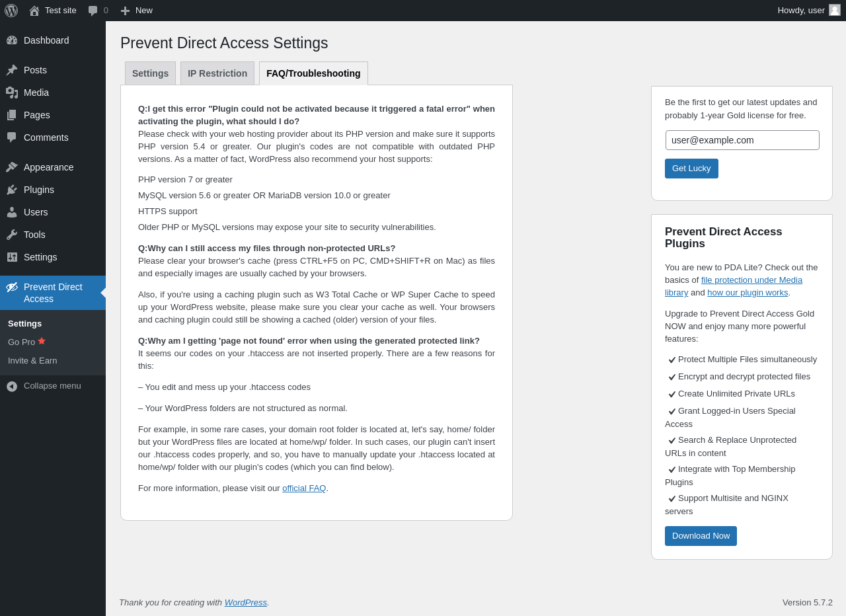
Task: Open the Test site home icon
Action: click(34, 11)
